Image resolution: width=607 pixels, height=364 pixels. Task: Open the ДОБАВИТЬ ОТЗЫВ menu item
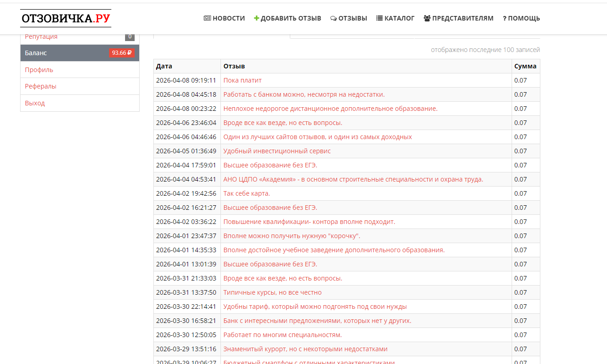pyautogui.click(x=288, y=18)
